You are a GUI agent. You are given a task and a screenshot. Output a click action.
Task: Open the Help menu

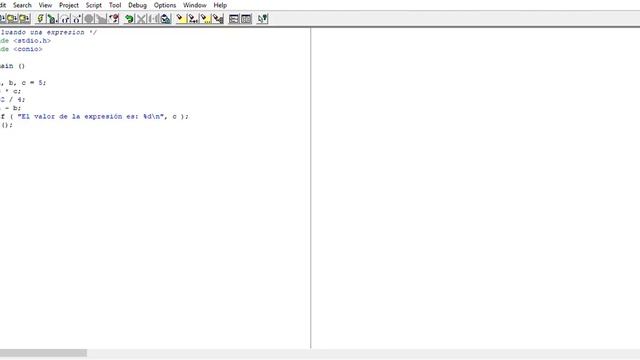(x=220, y=5)
